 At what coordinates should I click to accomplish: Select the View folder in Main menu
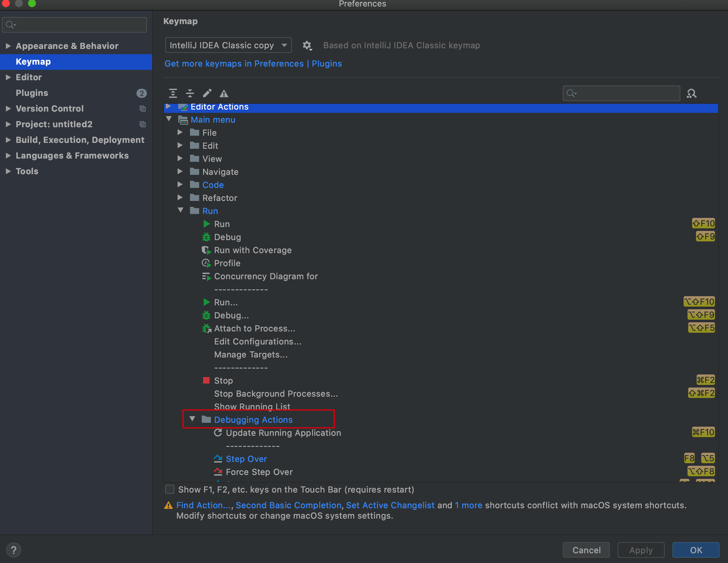click(x=441, y=159)
